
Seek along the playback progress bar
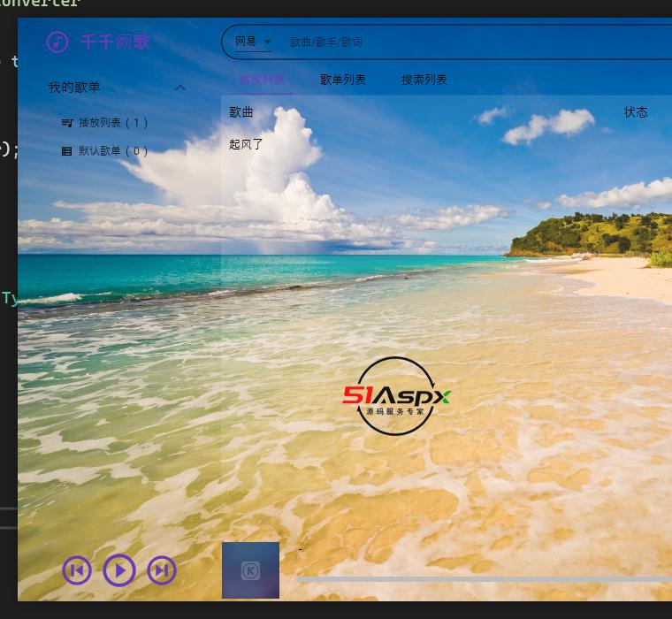coord(485,580)
